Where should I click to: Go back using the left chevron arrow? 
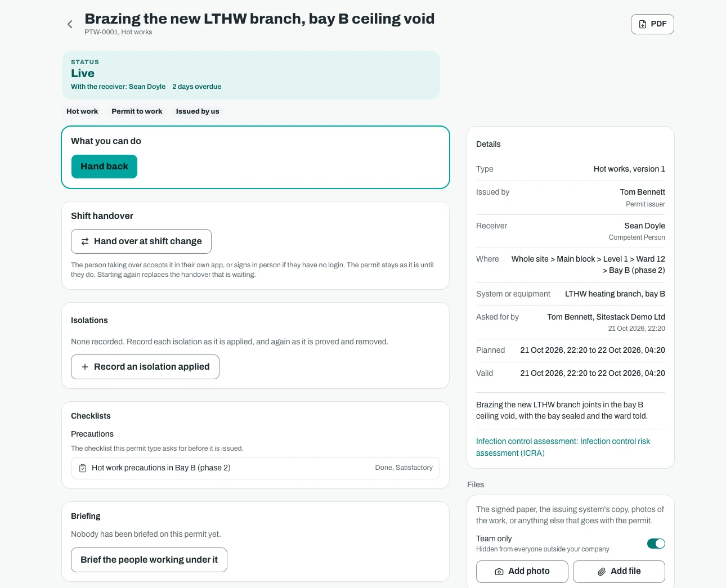pos(70,24)
